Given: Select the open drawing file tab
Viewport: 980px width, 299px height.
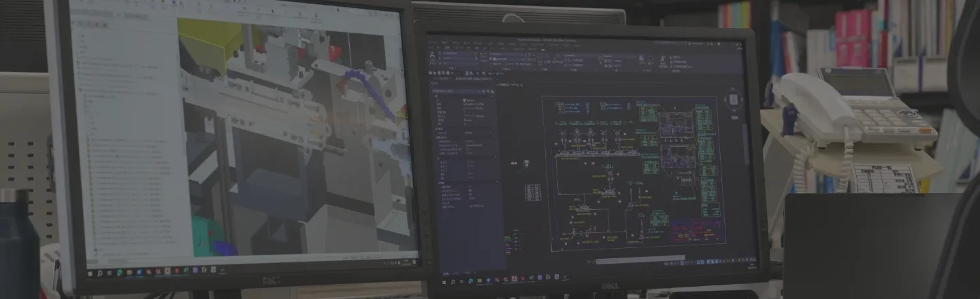Looking at the screenshot, I should tap(470, 80).
